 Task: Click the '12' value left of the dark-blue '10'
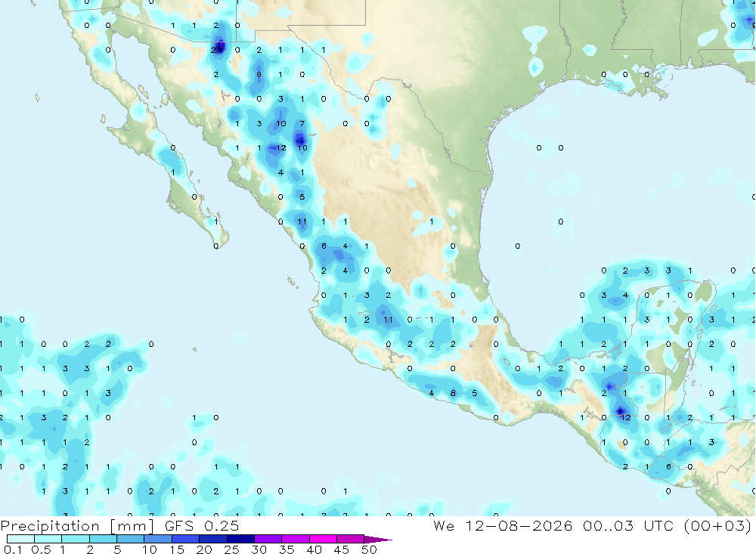(281, 147)
